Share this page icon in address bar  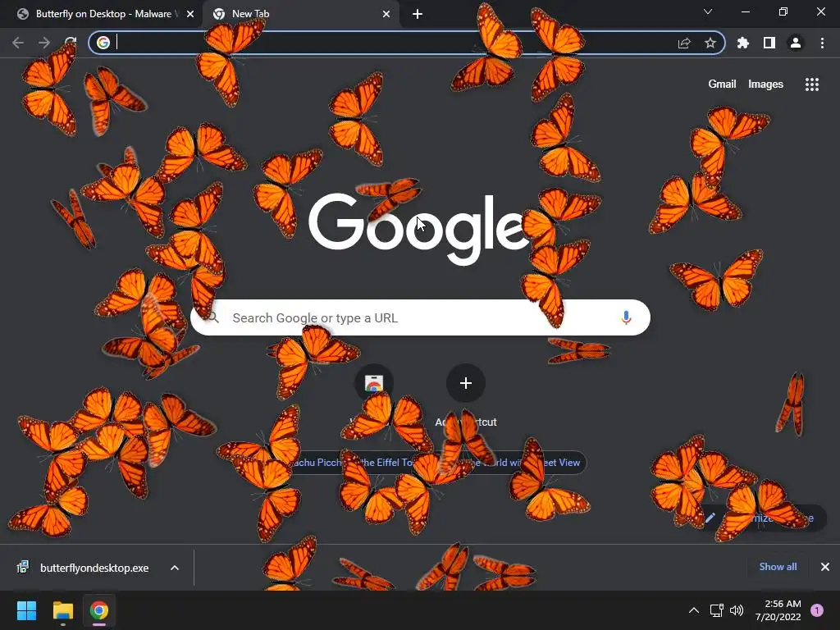pyautogui.click(x=684, y=43)
